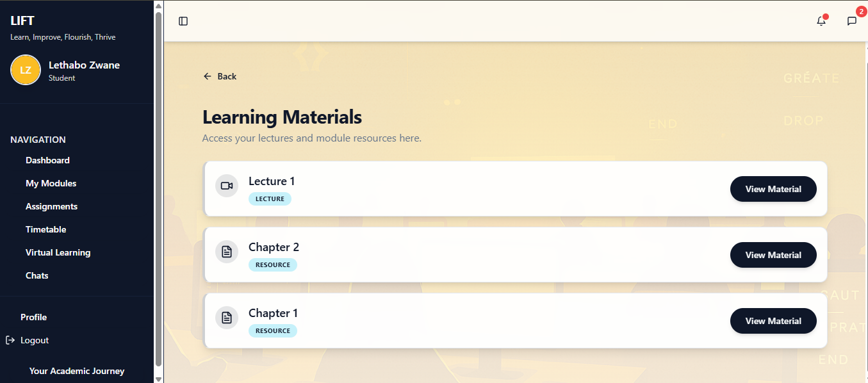Click the RESOURCE tag under Chapter 1
868x383 pixels.
click(x=273, y=330)
